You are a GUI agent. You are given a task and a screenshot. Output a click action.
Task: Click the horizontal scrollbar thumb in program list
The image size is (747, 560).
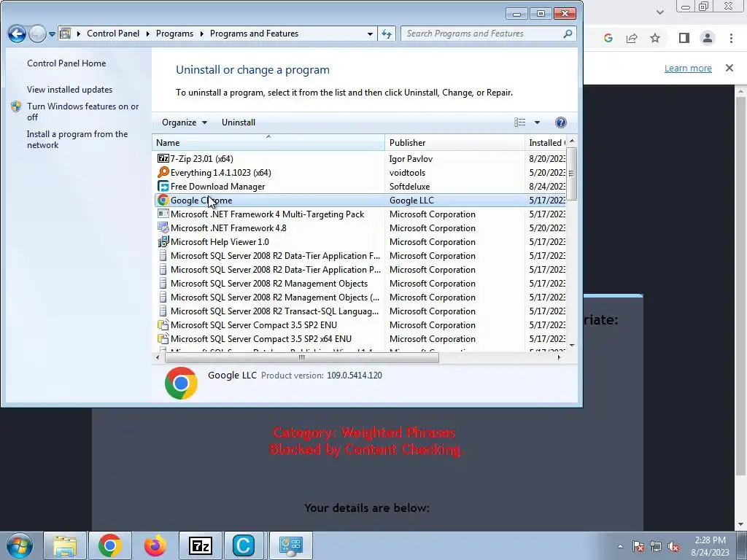301,357
